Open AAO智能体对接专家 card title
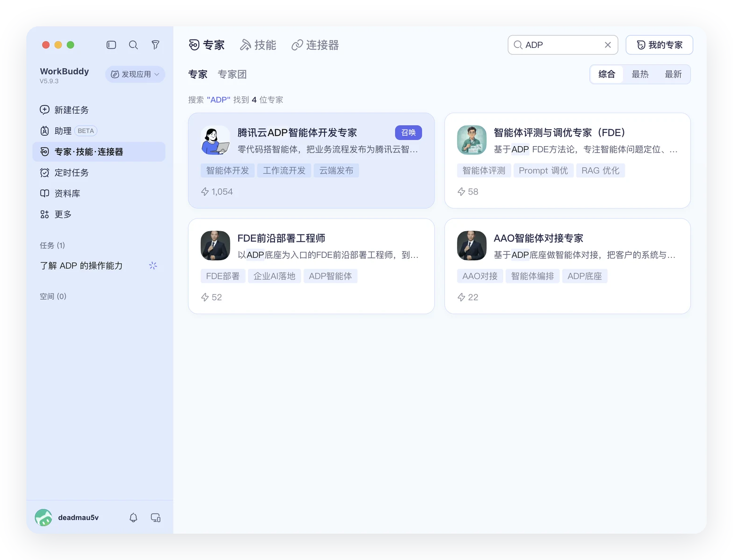 (x=538, y=238)
